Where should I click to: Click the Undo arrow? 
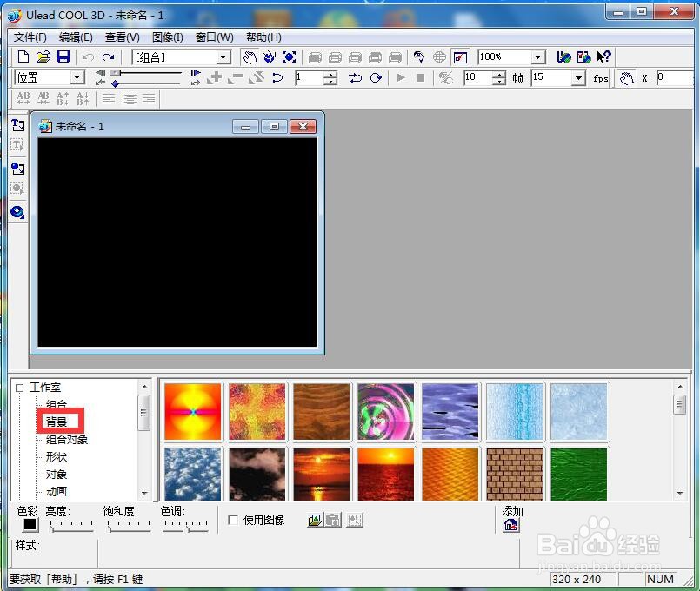point(88,56)
